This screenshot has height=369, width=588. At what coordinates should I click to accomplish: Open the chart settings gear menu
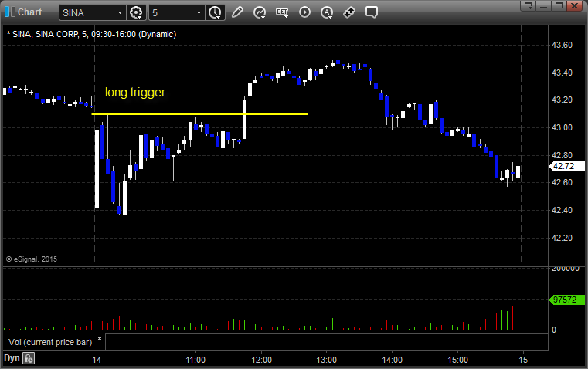coord(136,12)
